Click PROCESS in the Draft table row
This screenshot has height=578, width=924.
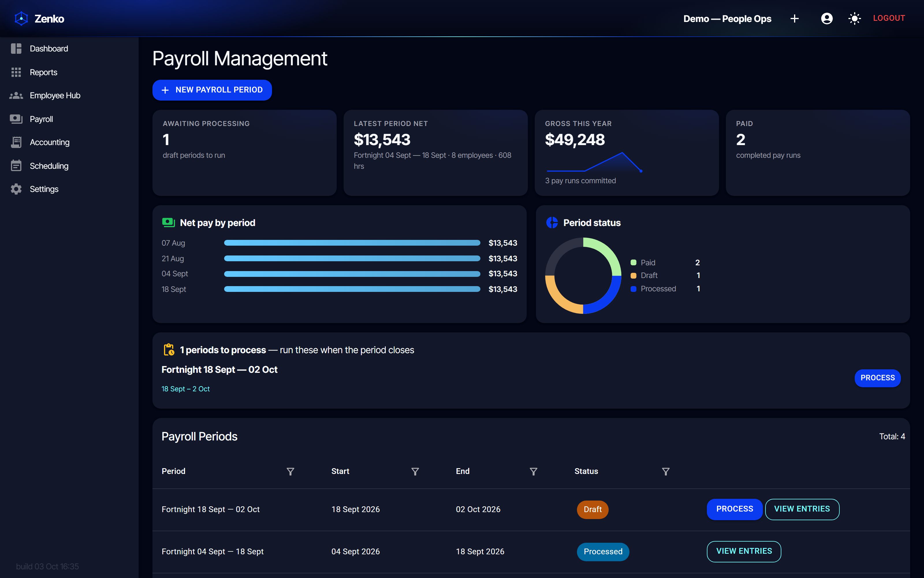[x=734, y=509]
